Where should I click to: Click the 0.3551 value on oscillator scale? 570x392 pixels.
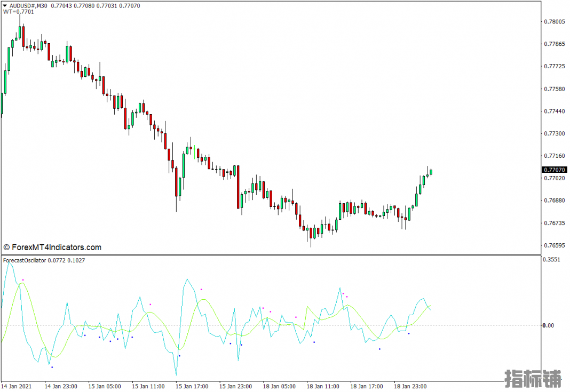(x=552, y=260)
